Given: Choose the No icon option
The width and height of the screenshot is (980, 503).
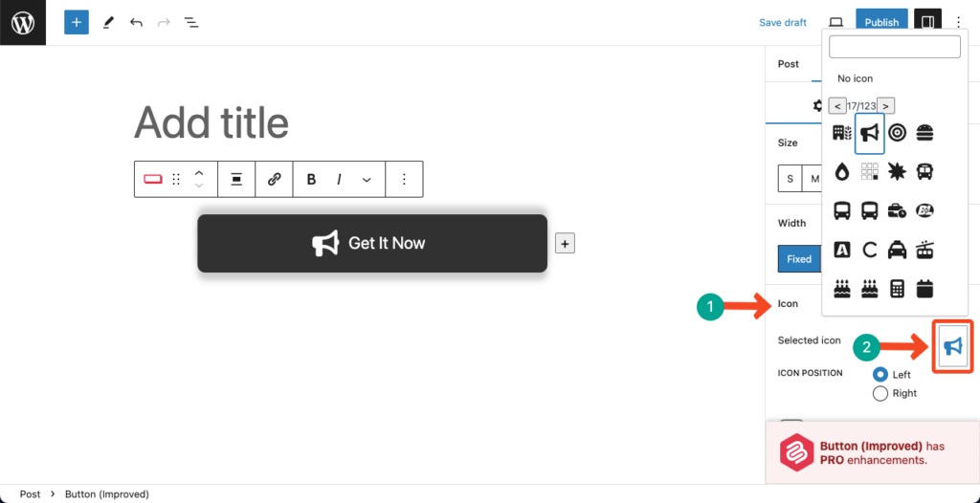Looking at the screenshot, I should (855, 78).
